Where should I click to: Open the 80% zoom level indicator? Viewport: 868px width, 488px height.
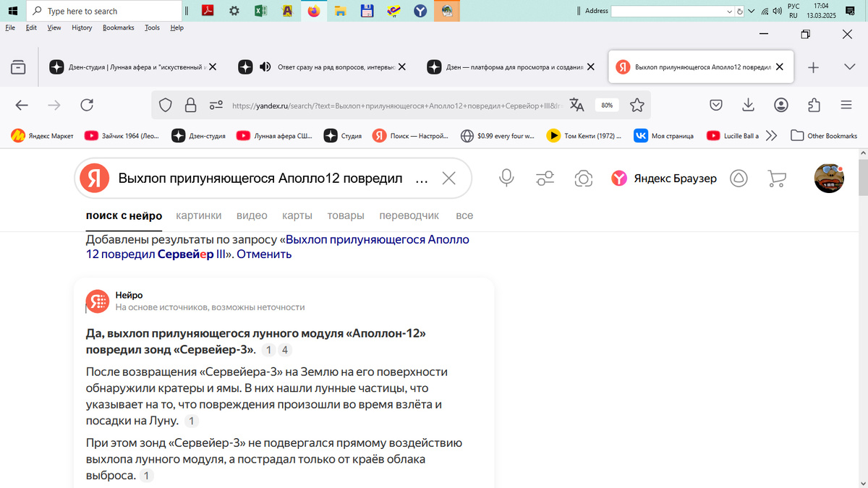pyautogui.click(x=606, y=106)
